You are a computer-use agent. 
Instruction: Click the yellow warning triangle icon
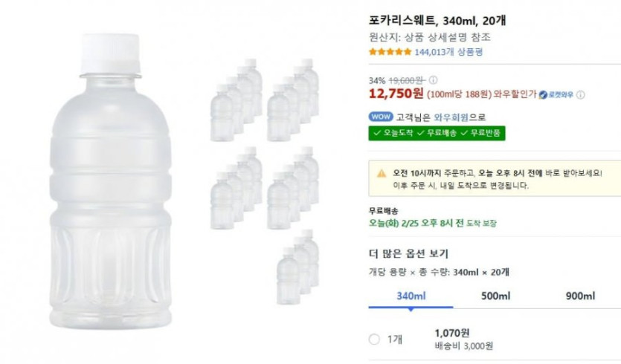click(382, 173)
